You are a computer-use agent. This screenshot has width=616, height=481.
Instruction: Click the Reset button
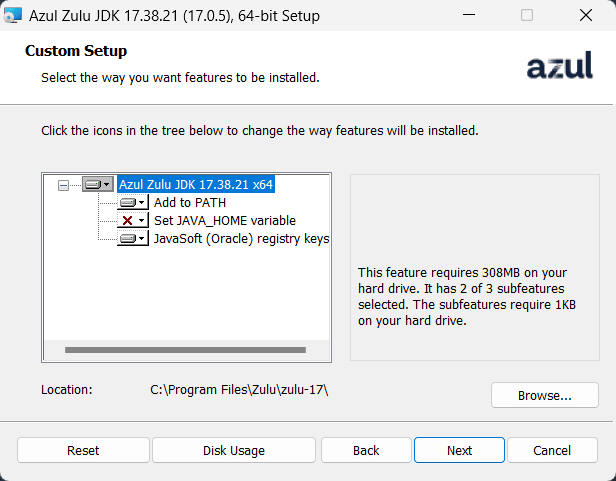click(x=83, y=450)
